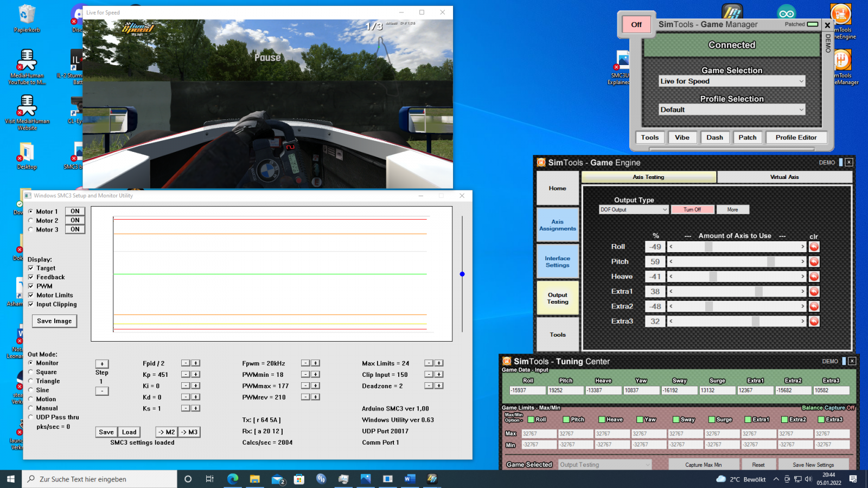Click the Save Image button
This screenshot has width=868, height=488.
pos(55,321)
